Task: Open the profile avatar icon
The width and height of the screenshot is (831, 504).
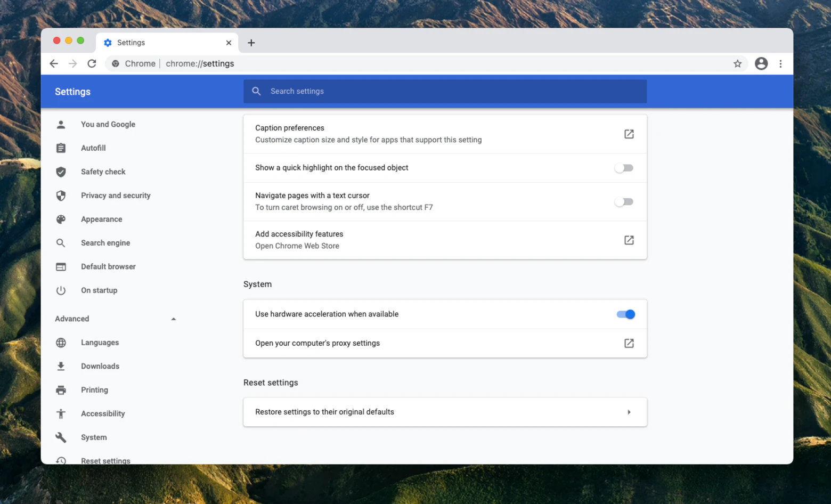Action: pos(761,64)
